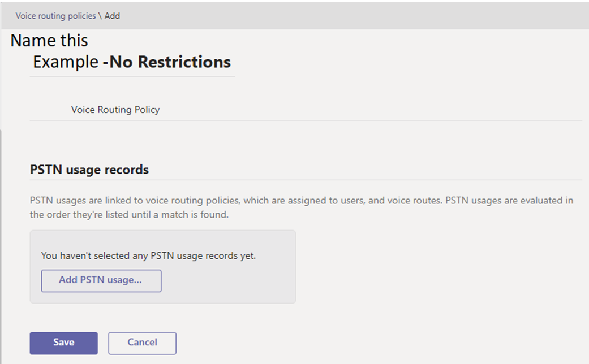Open the Add PSTN usage dialog
Screen dimensions: 589x364
coord(101,280)
